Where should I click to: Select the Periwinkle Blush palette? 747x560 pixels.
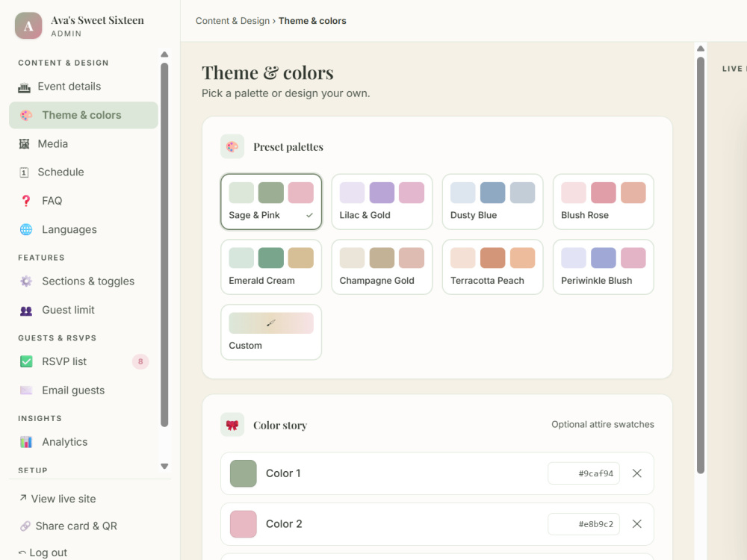(x=603, y=267)
